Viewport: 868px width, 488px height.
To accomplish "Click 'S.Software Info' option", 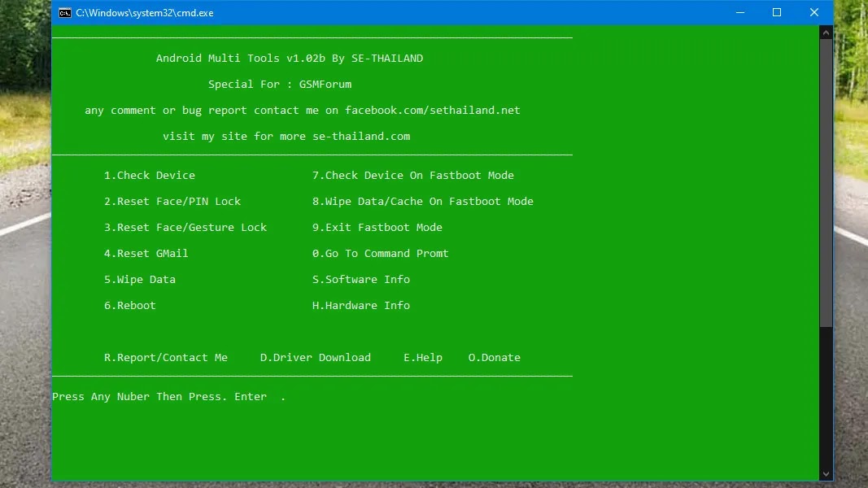I will (361, 280).
